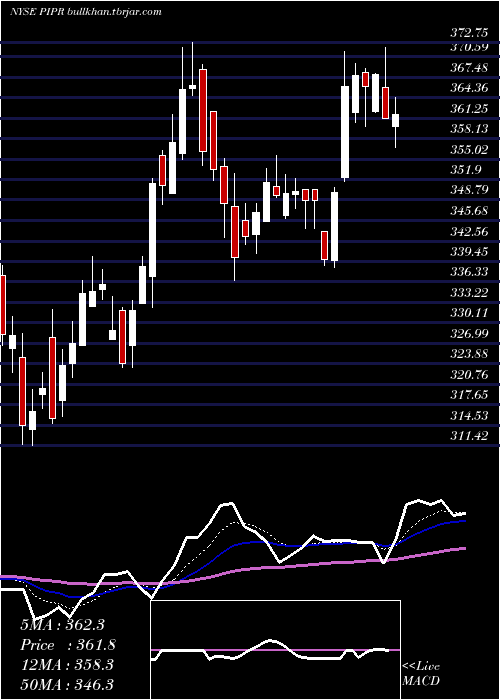Viewport: 500px width, 700px height.
Task: Click the 361.25 price level label
Action: [x=469, y=108]
